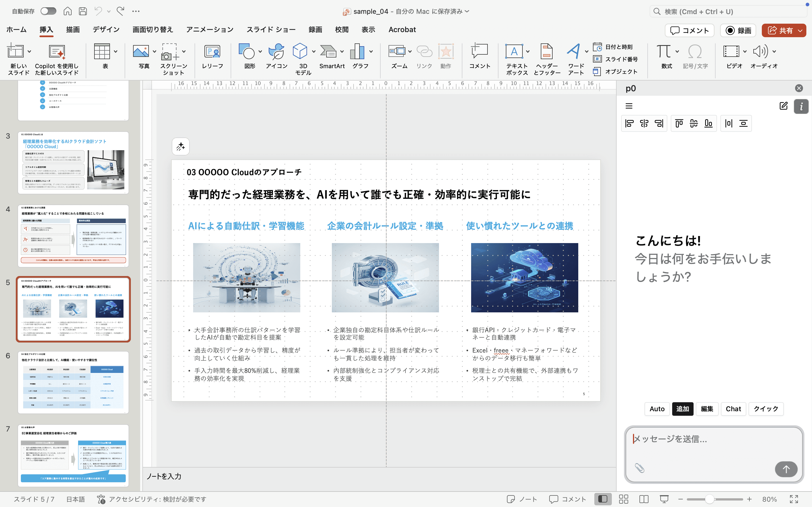Viewport: 812px width, 507px height.
Task: Click the Designer sparkle icon above the slide
Action: (180, 146)
